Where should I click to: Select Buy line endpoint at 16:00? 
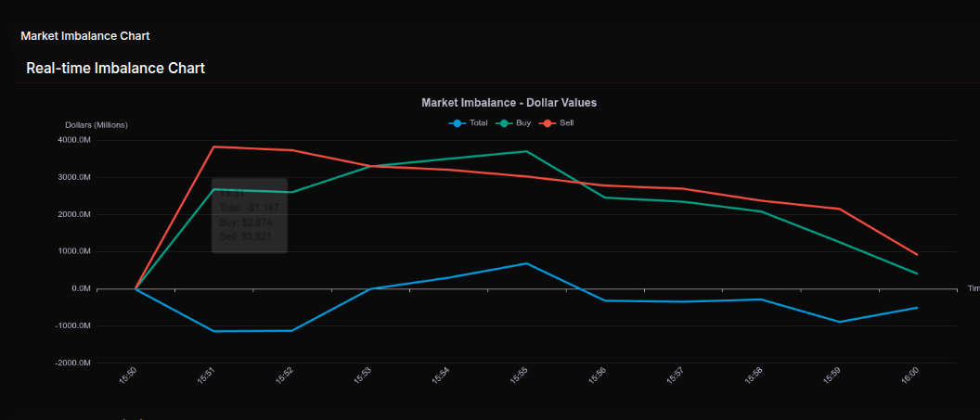point(917,274)
